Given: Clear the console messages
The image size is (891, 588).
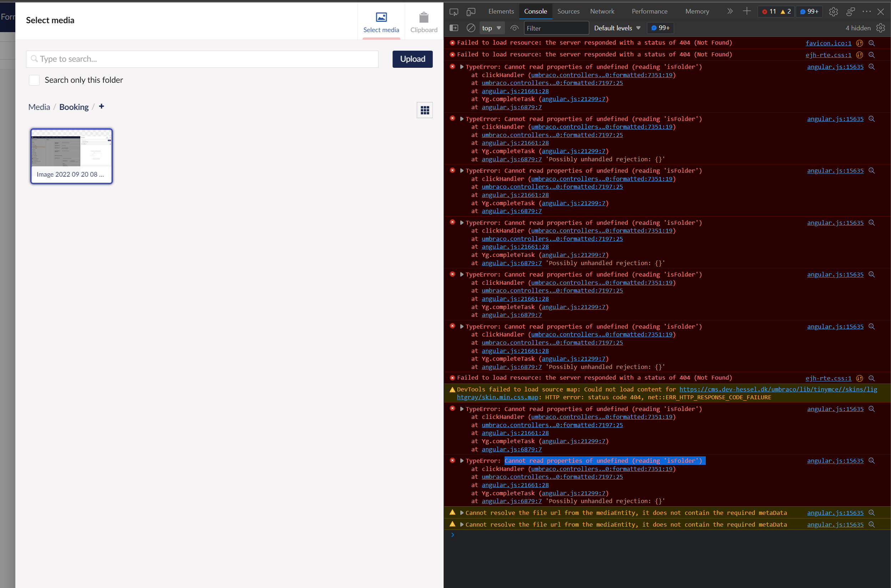Looking at the screenshot, I should (x=470, y=28).
